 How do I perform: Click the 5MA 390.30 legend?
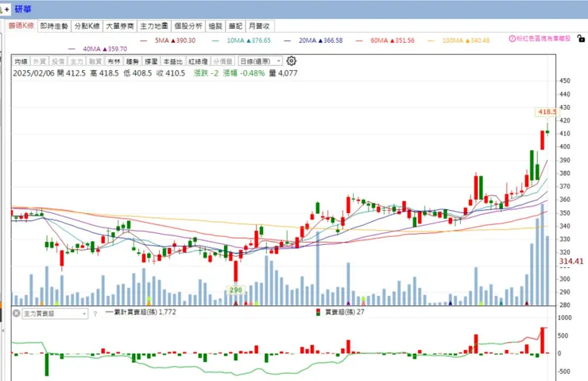click(x=168, y=40)
